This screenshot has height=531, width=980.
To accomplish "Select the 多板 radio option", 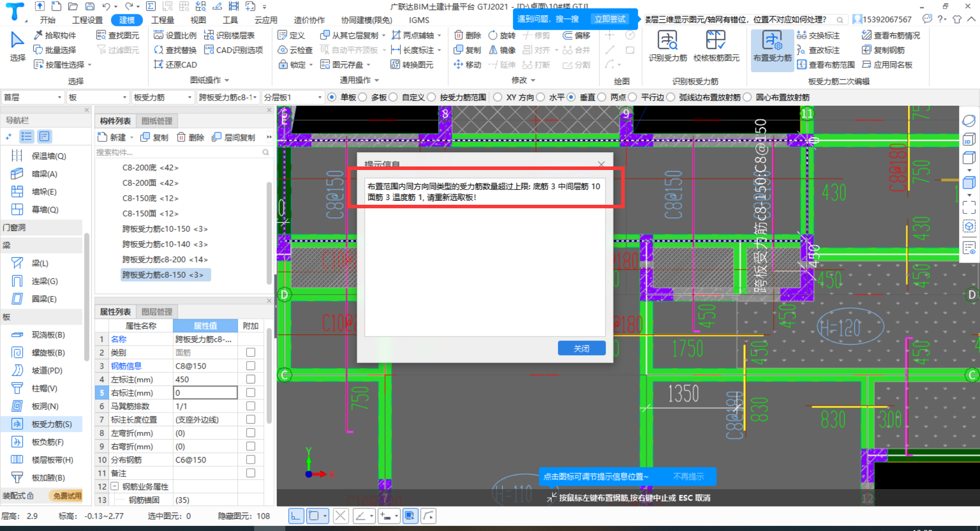I will point(363,97).
